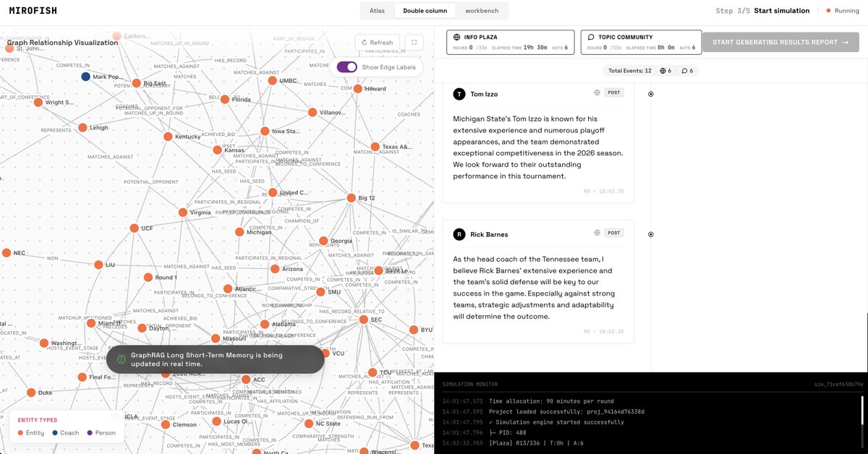Click the globe icon in Rick Barnes post
Viewport: 868px width, 454px height.
(x=597, y=233)
